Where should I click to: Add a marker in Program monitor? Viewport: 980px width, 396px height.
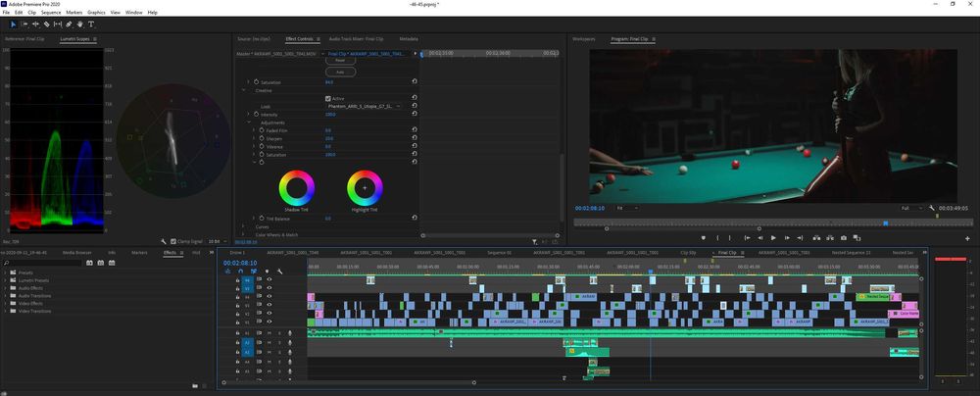coord(704,237)
